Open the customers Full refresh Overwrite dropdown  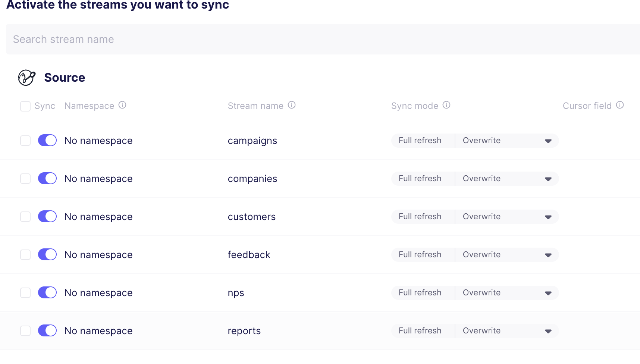pos(548,217)
